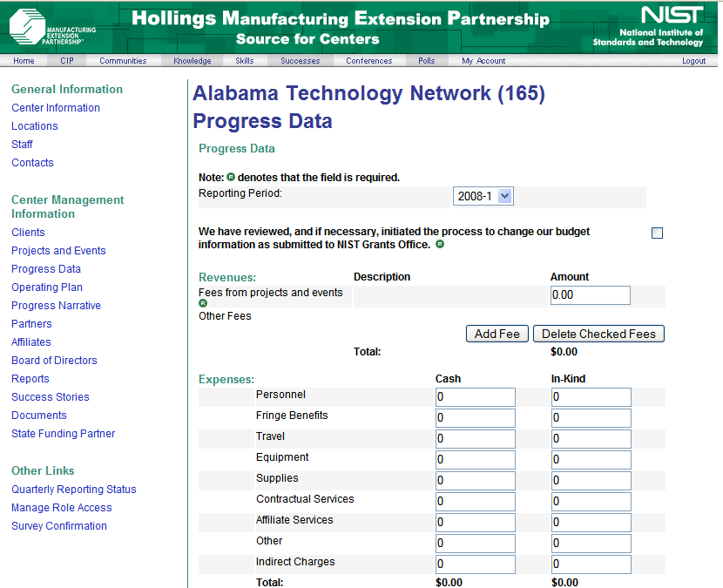Click the Indirect Charges Cash field
The height and width of the screenshot is (588, 723).
476,564
